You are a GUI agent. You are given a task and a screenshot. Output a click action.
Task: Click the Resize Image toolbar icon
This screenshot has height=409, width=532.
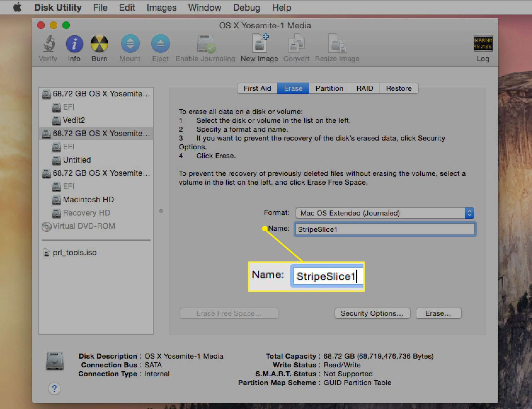click(x=337, y=43)
